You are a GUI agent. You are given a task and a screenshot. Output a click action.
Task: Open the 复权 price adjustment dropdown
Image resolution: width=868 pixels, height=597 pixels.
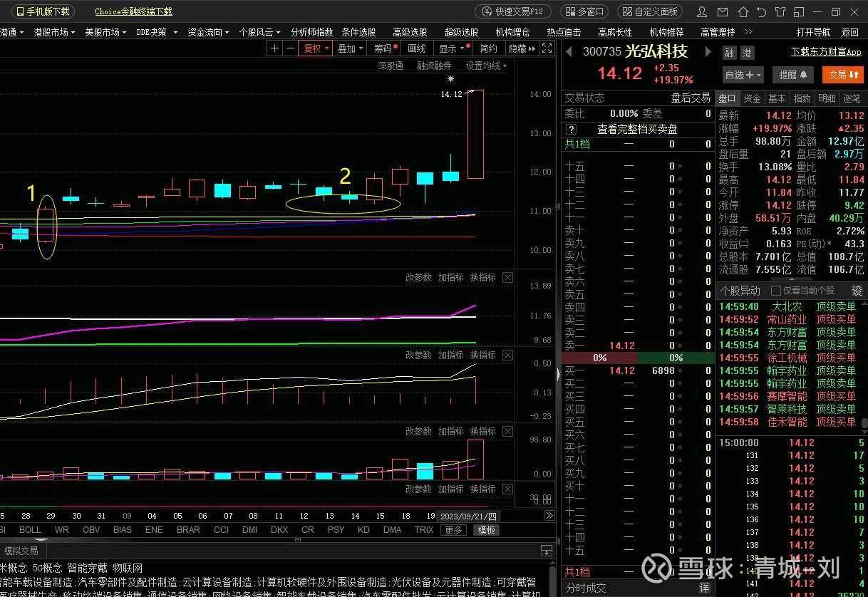tap(315, 48)
